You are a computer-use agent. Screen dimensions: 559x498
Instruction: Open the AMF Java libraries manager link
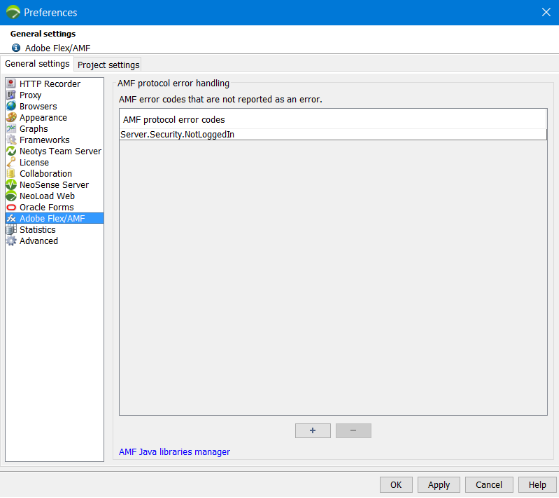(174, 452)
